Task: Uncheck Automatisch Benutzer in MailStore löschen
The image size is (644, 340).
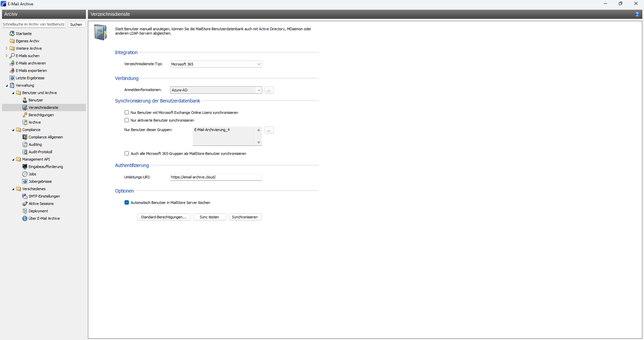Action: 127,203
